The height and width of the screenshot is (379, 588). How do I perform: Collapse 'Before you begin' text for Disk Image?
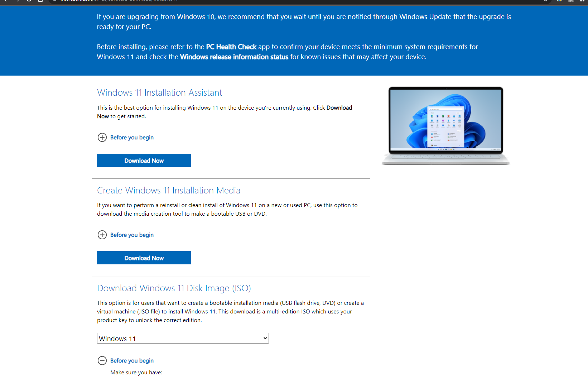(132, 361)
